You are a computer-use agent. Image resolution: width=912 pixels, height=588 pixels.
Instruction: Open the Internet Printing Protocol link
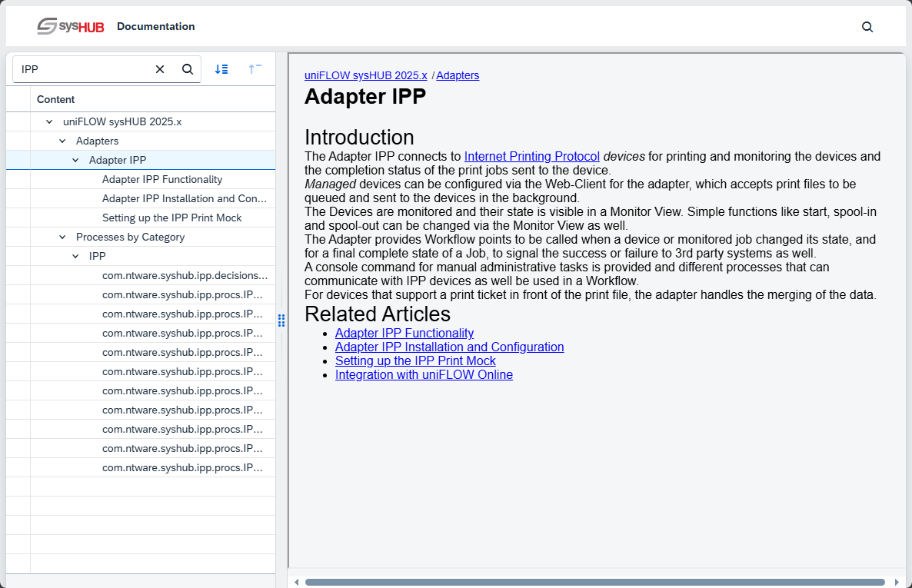(531, 157)
